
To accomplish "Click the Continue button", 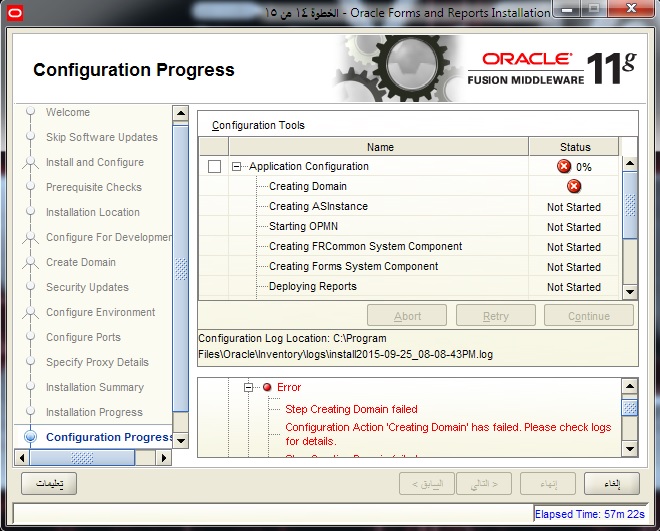I will 588,316.
